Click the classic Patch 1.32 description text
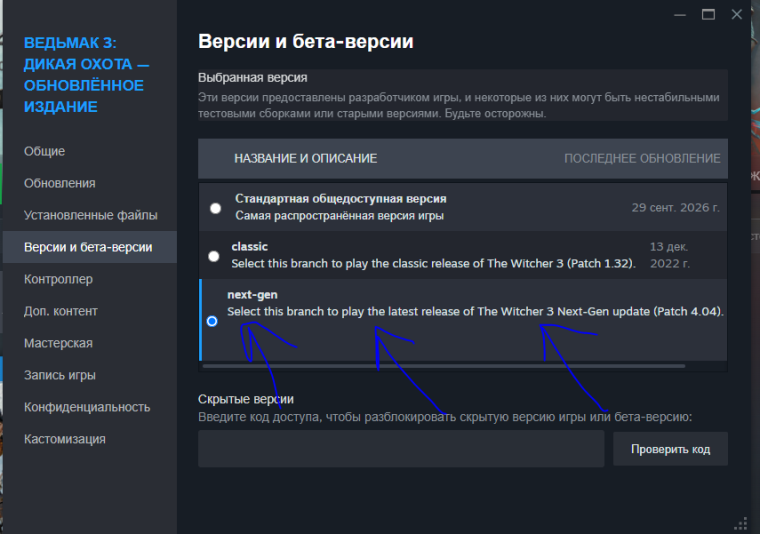760x534 pixels. click(x=433, y=264)
